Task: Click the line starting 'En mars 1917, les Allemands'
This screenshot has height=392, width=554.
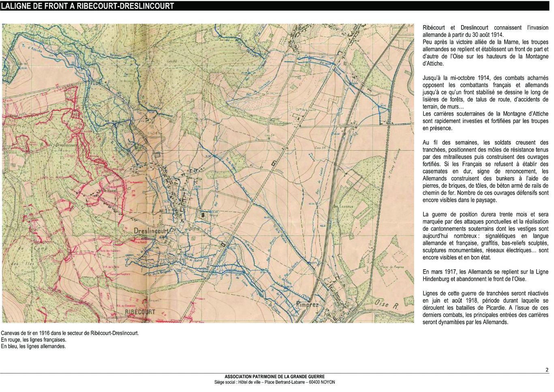Action: 485,272
